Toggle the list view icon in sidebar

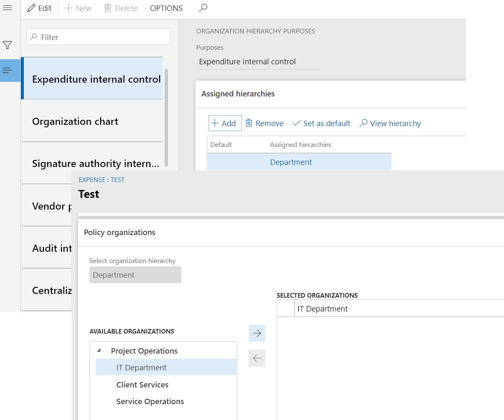point(7,70)
